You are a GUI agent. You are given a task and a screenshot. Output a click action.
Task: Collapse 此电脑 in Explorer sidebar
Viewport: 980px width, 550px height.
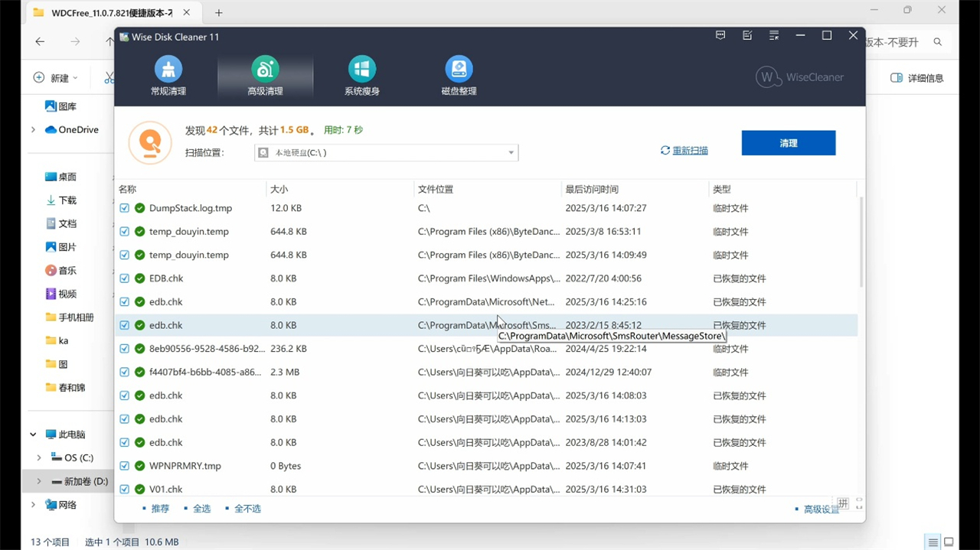point(33,434)
